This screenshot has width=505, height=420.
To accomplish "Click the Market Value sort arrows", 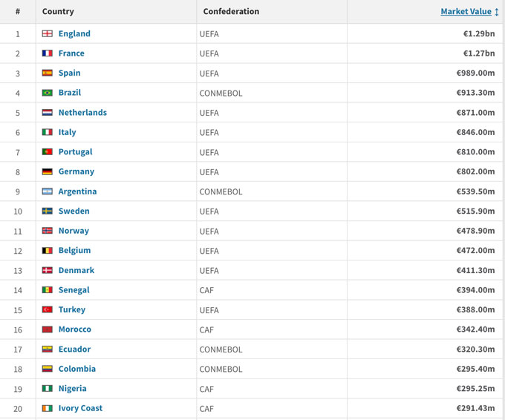I will tap(497, 12).
